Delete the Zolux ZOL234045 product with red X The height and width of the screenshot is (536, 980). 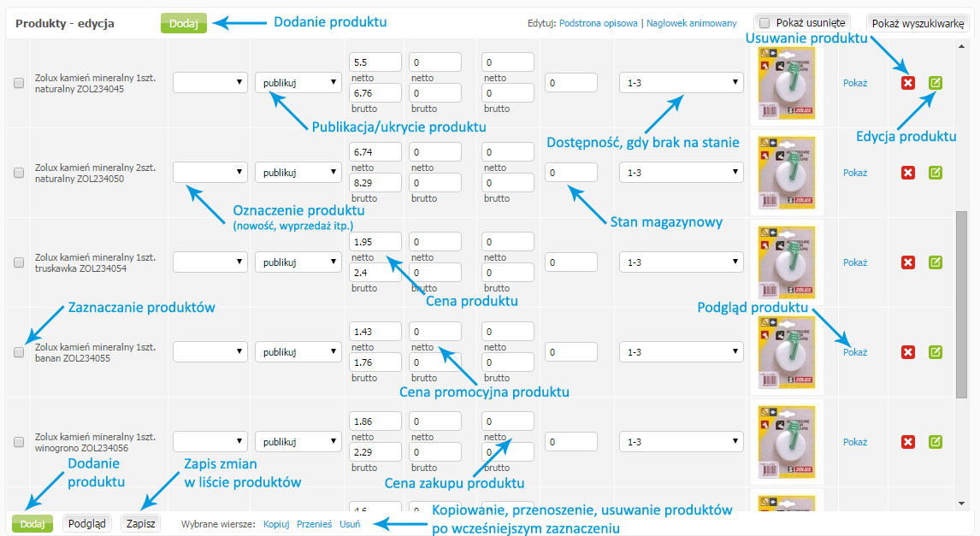[907, 82]
